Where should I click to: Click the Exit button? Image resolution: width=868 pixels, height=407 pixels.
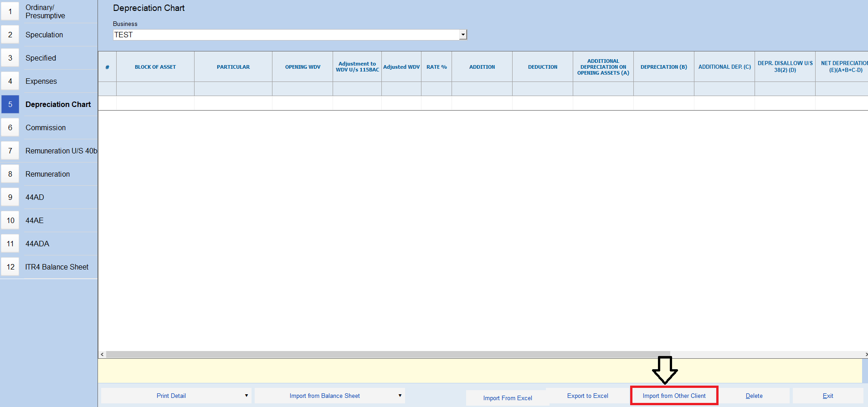[828, 396]
